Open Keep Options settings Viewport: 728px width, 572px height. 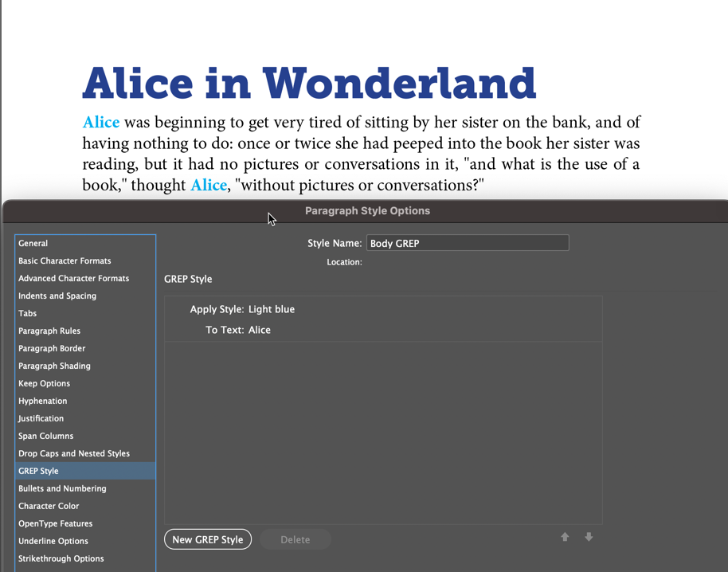pos(85,383)
